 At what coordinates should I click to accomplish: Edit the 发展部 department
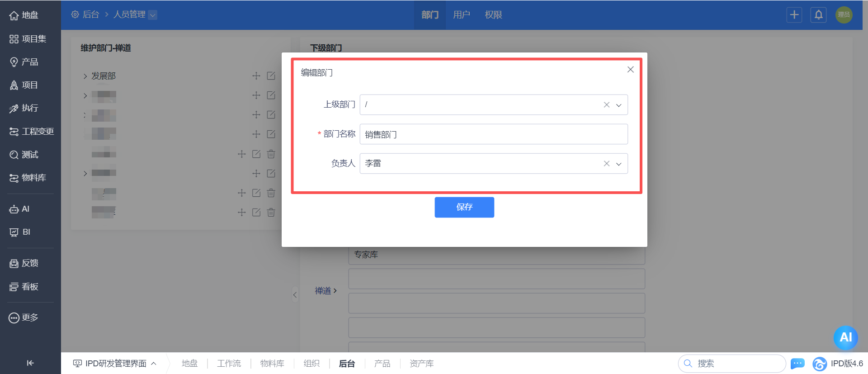click(271, 76)
